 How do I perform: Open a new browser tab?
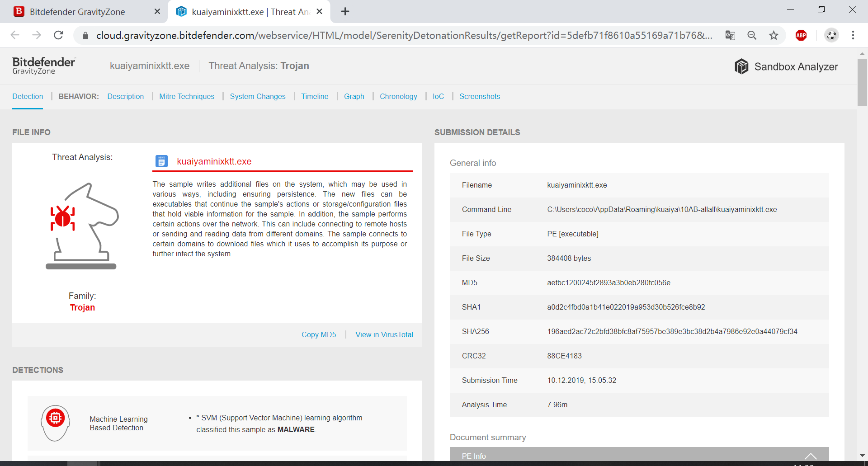pos(345,11)
